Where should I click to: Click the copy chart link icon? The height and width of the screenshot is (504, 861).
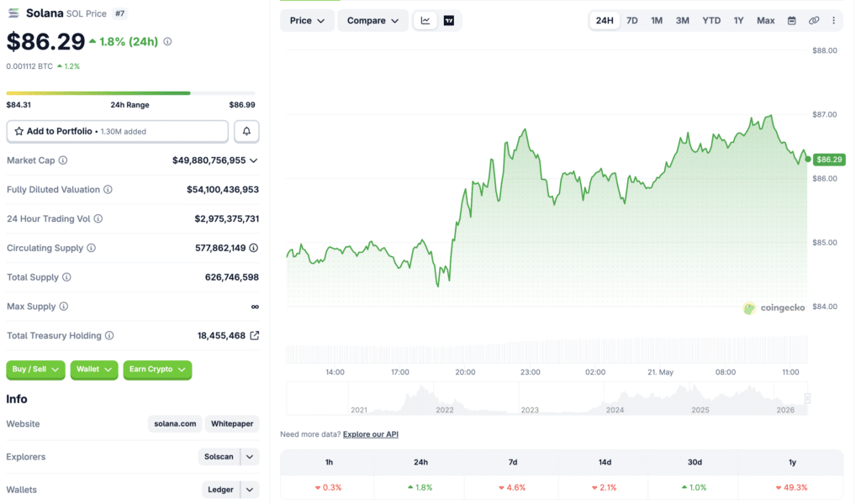[x=814, y=20]
